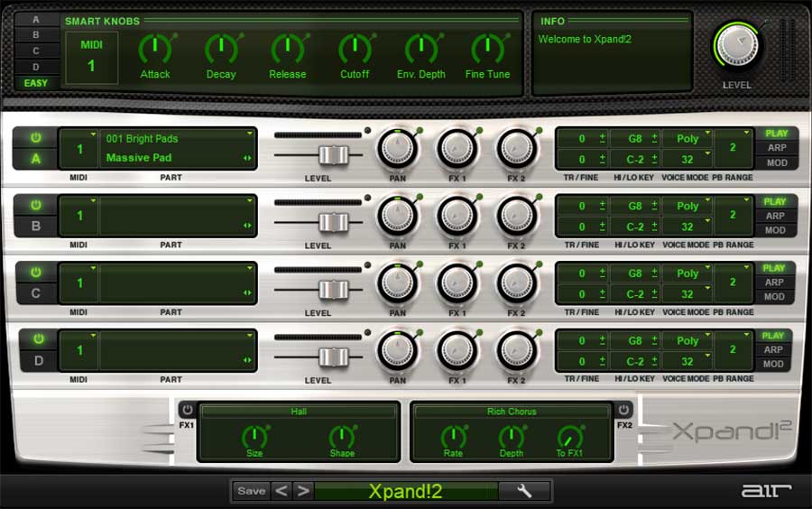Click part B FX 1 send knob
This screenshot has height=509, width=812.
pyautogui.click(x=457, y=216)
